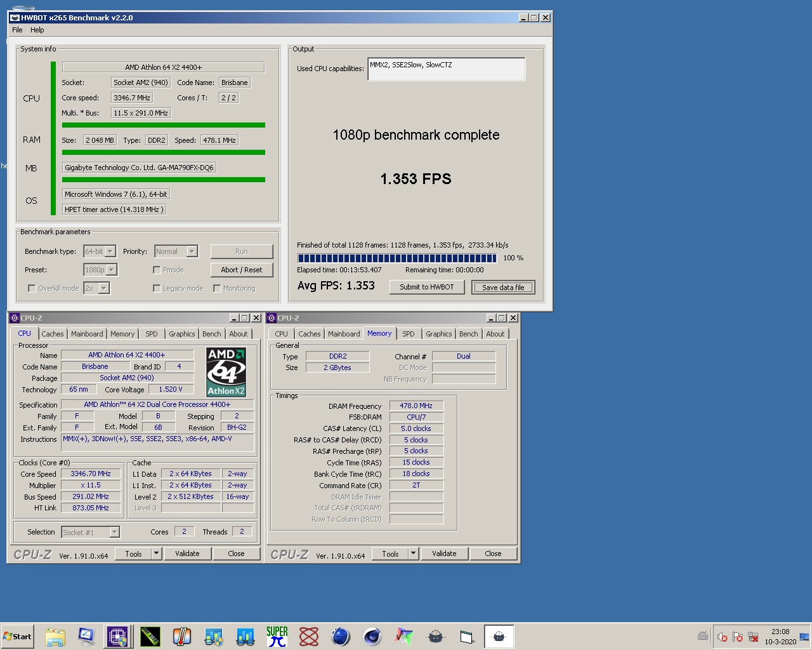Open the Overkill 2x multiplier dropdown
Viewport: 812px width, 650px height.
pyautogui.click(x=96, y=288)
